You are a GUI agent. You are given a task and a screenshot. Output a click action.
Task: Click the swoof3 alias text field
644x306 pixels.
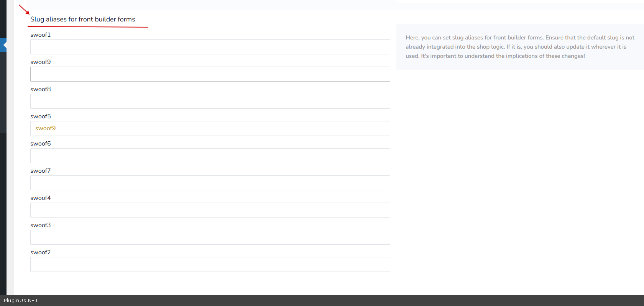[210, 237]
